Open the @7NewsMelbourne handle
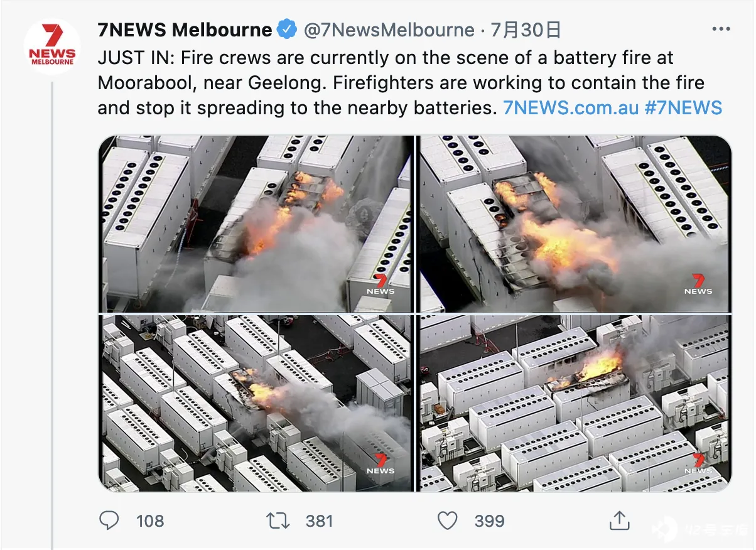The width and height of the screenshot is (756, 550). coord(389,30)
